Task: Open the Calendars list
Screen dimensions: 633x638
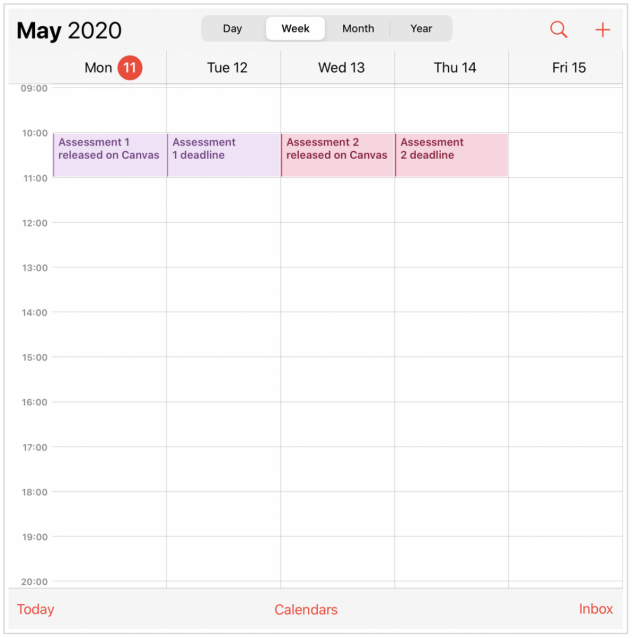Action: 306,609
